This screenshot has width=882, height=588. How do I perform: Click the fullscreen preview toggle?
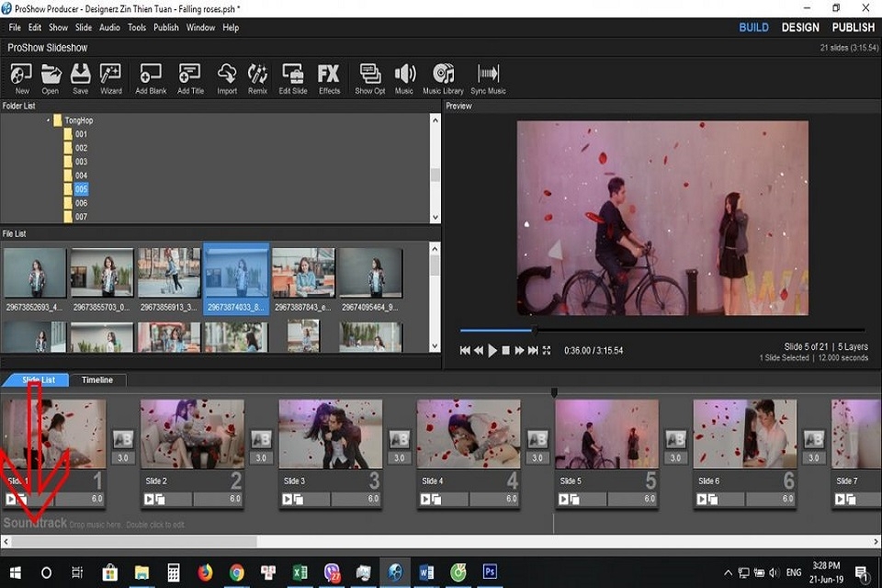[547, 349]
